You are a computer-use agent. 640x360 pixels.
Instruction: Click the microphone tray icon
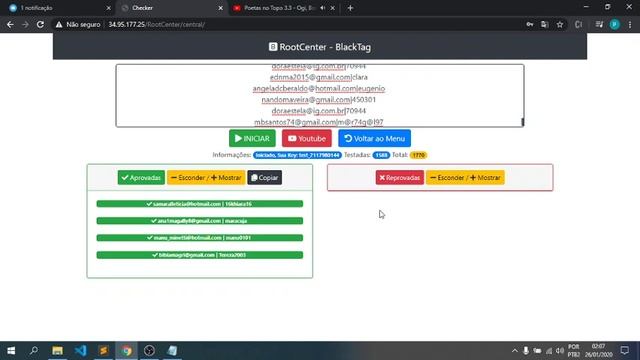pyautogui.click(x=526, y=351)
